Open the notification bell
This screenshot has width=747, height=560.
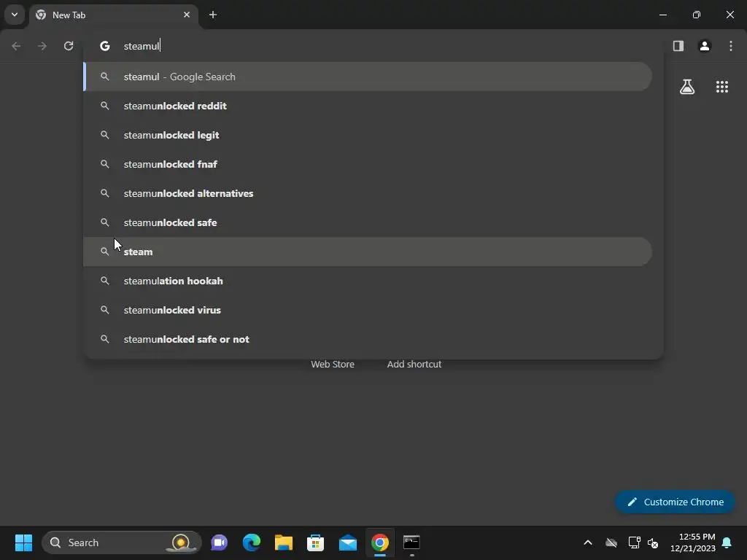727,542
